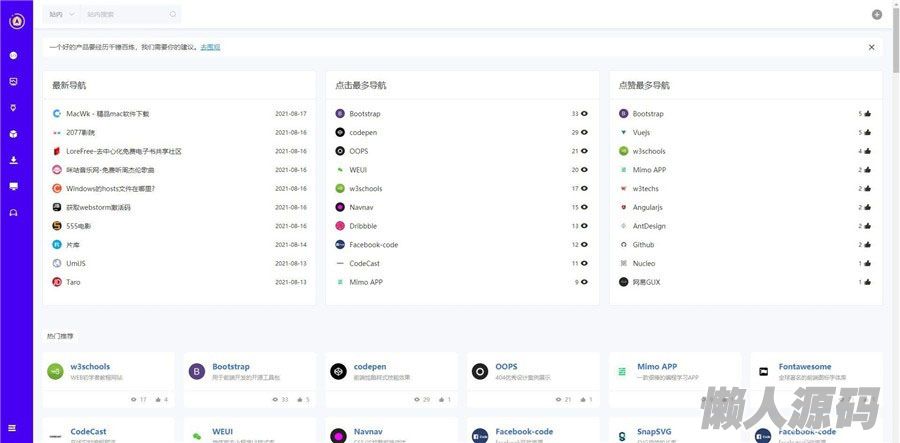Open Dribbble in the most-clicked list
The width and height of the screenshot is (900, 443).
[363, 226]
